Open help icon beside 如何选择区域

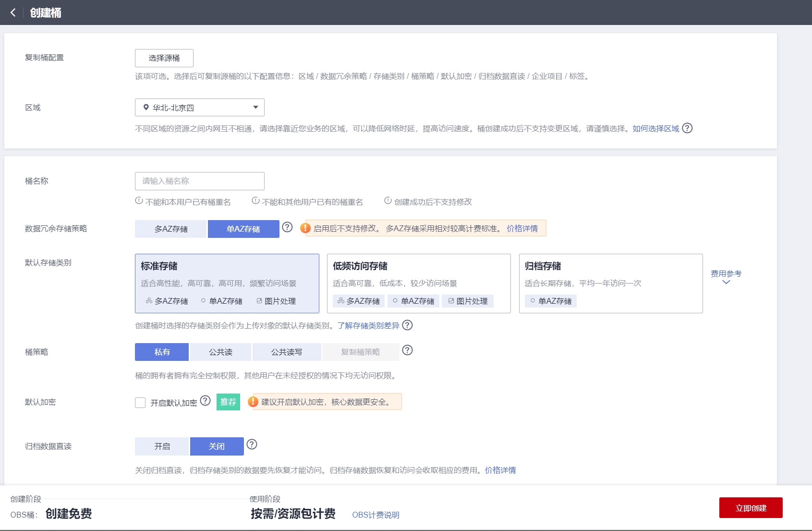click(687, 128)
